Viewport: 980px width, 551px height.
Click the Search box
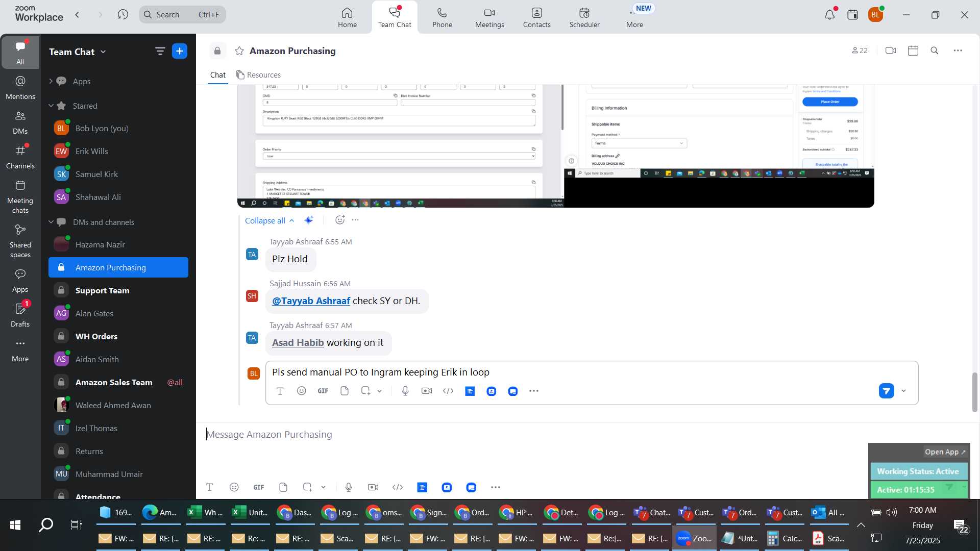click(182, 14)
